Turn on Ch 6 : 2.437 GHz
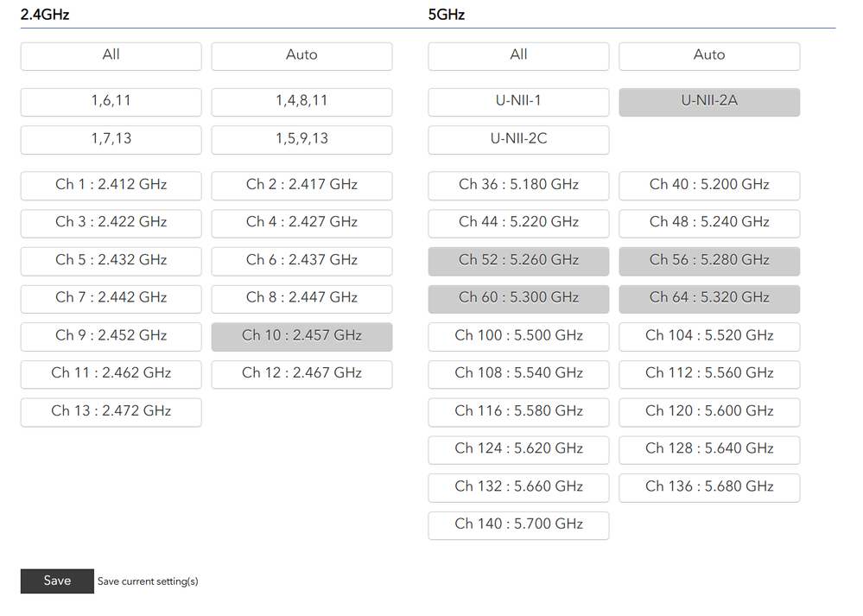 tap(301, 260)
